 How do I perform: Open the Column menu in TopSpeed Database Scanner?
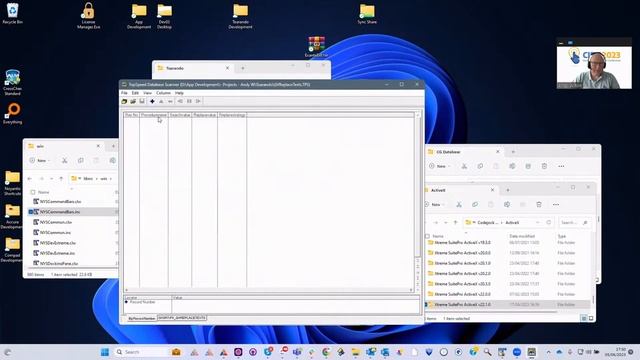point(163,93)
